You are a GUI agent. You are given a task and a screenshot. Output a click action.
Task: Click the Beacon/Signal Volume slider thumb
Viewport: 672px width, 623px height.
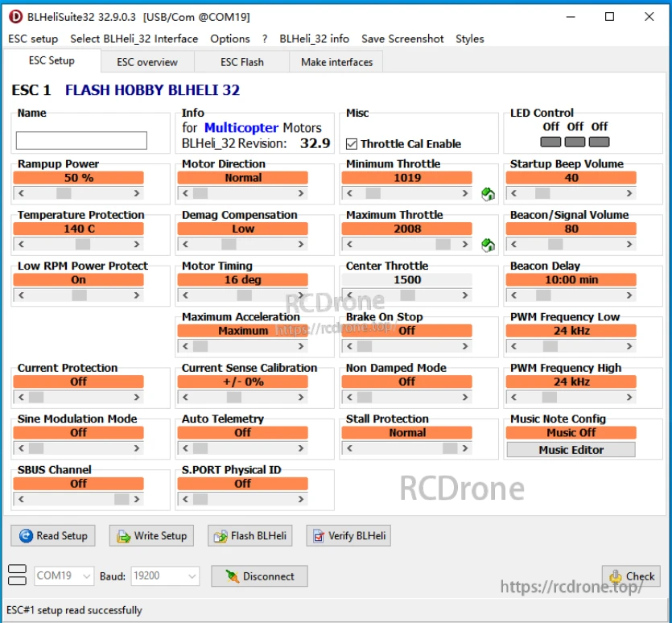tap(555, 245)
